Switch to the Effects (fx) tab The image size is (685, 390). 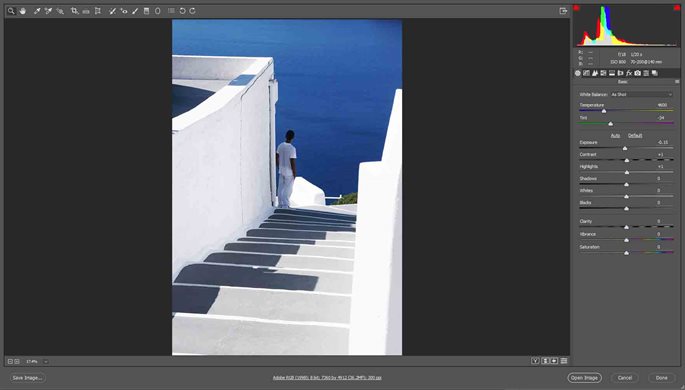click(629, 73)
